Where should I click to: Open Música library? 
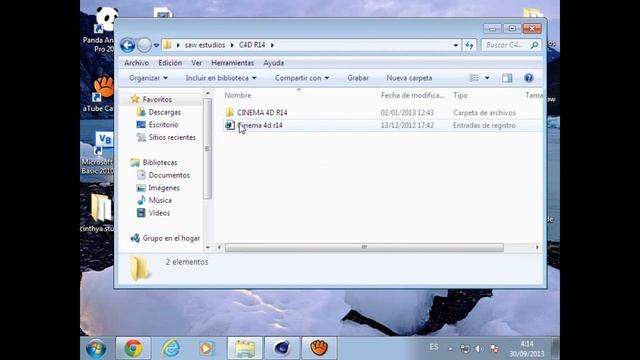[x=160, y=200]
